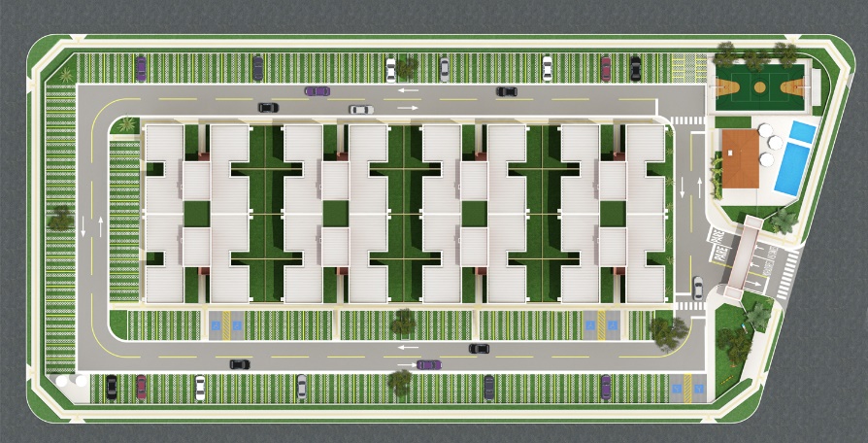Click the purple car on the top road
The height and width of the screenshot is (443, 868).
click(317, 91)
